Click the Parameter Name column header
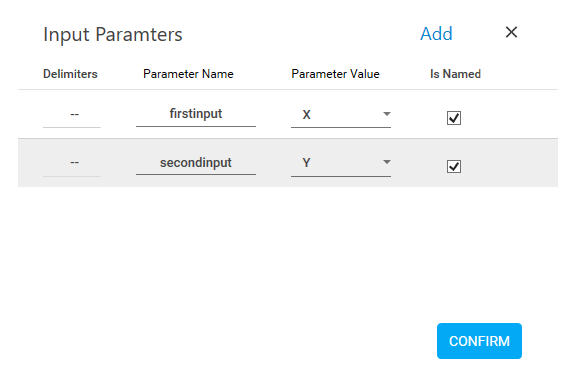Viewport: 578px width, 389px height. [x=188, y=74]
